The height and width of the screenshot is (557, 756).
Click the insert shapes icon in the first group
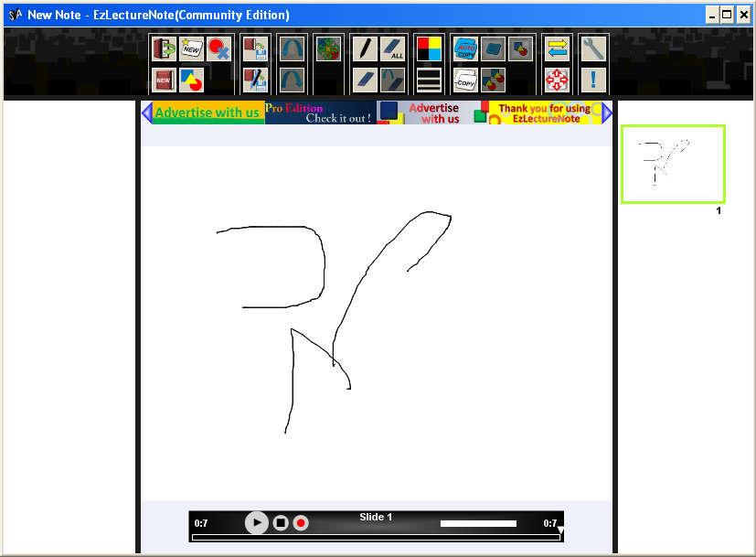point(191,80)
